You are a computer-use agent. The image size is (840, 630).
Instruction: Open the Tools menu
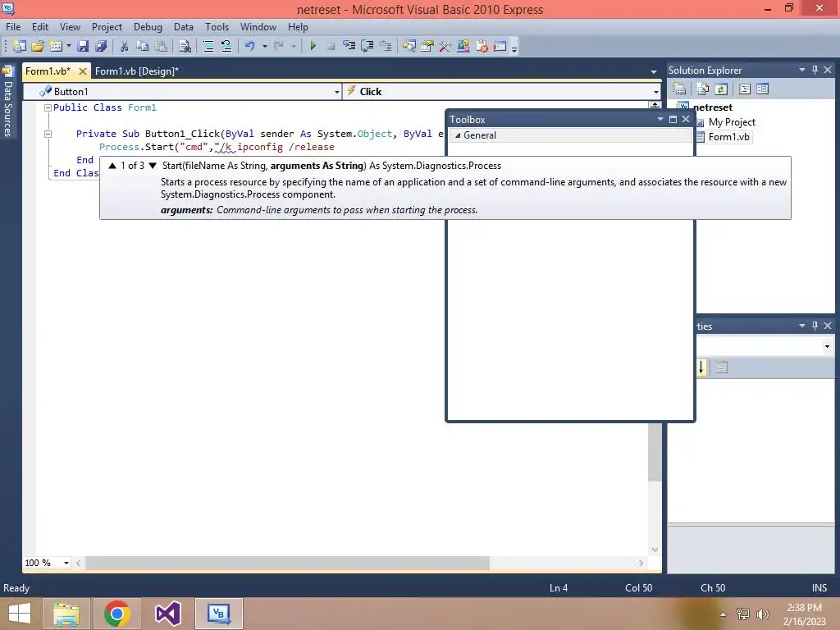[x=217, y=27]
